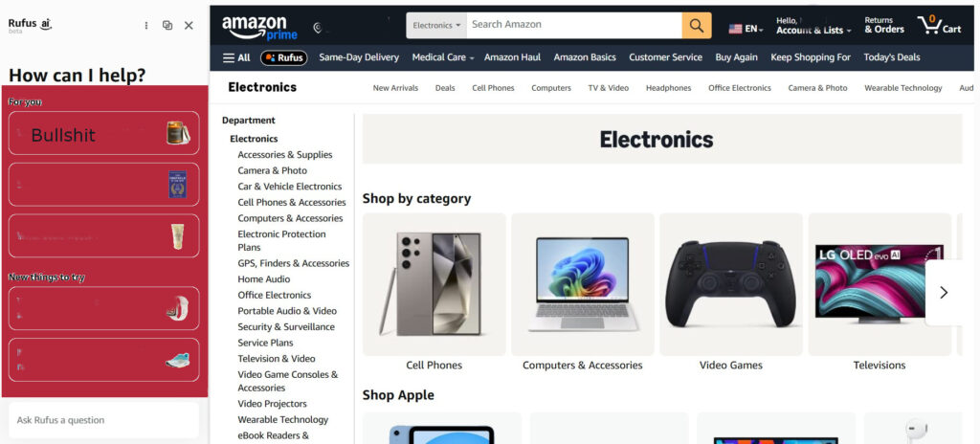980x444 pixels.
Task: Click the delivery location pin icon
Action: coord(318,28)
